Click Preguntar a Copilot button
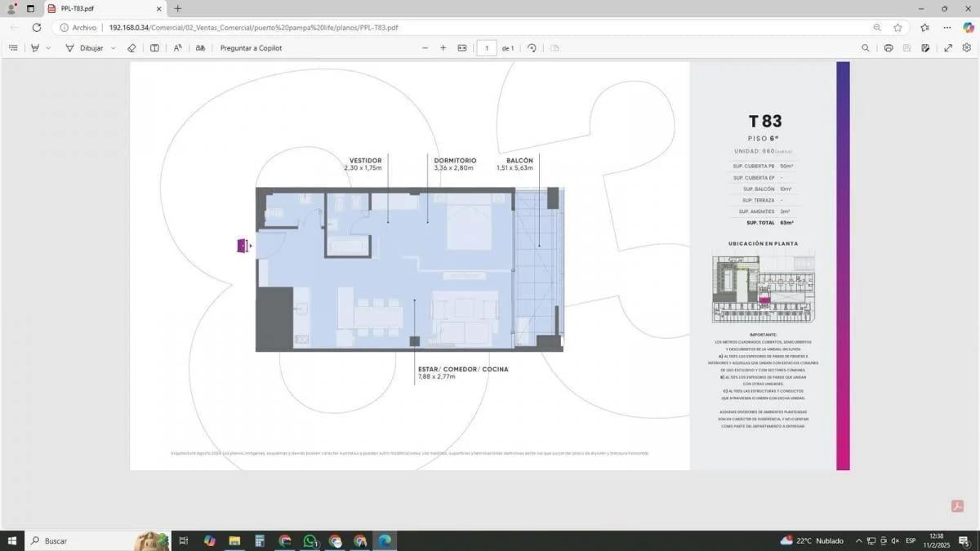Screen dimensions: 980x551 [x=251, y=48]
